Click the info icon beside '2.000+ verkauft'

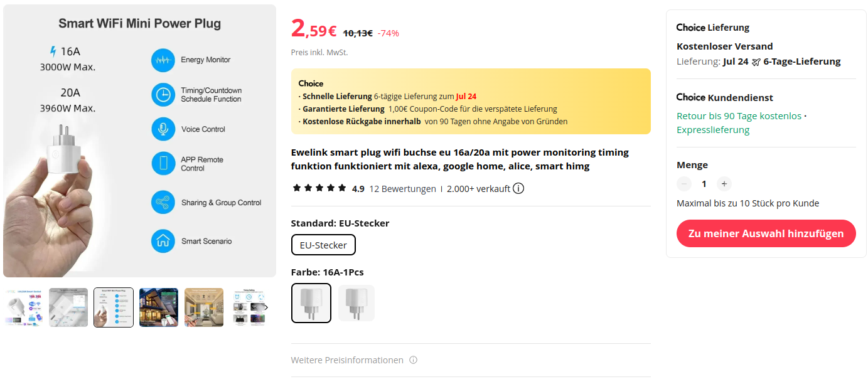(518, 188)
